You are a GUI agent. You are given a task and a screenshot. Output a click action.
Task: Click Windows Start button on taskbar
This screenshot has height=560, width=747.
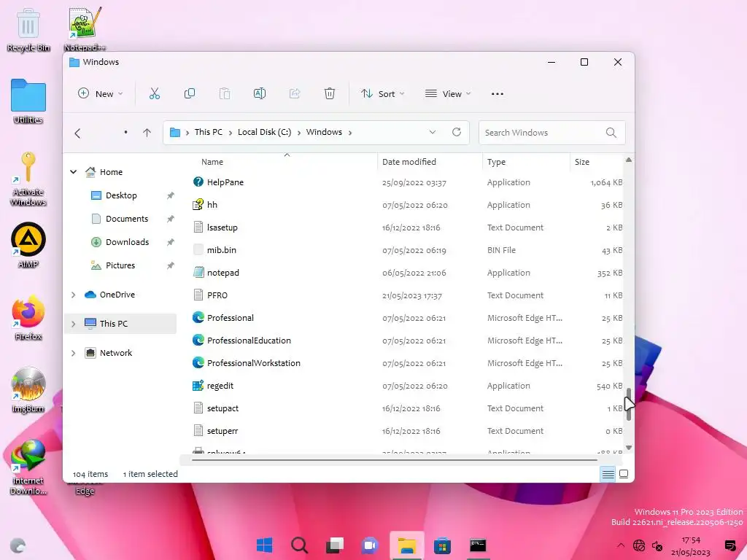tap(264, 545)
